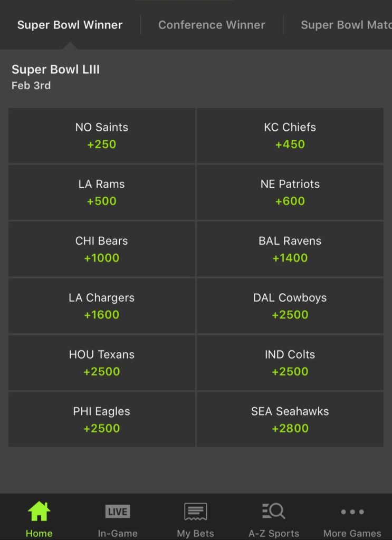Open the A-Z Sports search icon

click(x=274, y=512)
